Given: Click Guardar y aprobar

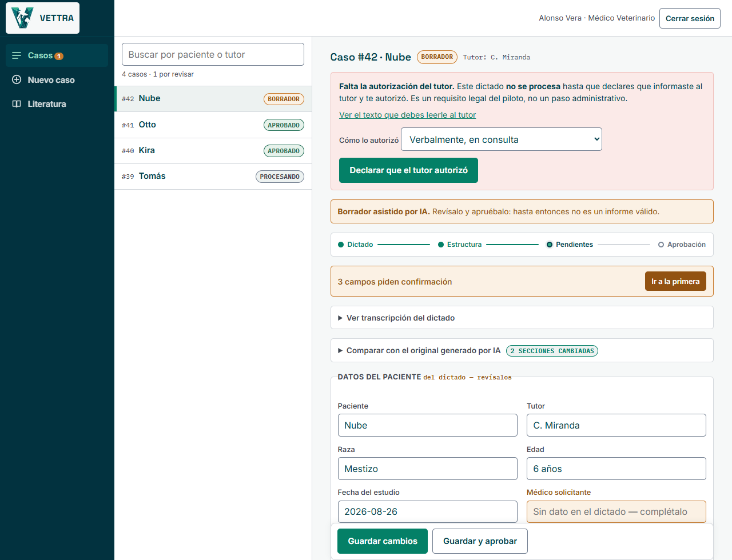Looking at the screenshot, I should 480,541.
